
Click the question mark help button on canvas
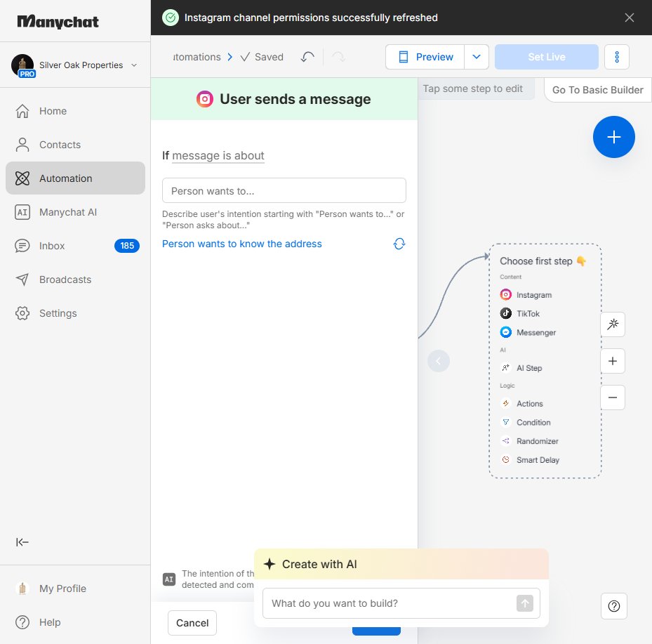click(x=613, y=606)
